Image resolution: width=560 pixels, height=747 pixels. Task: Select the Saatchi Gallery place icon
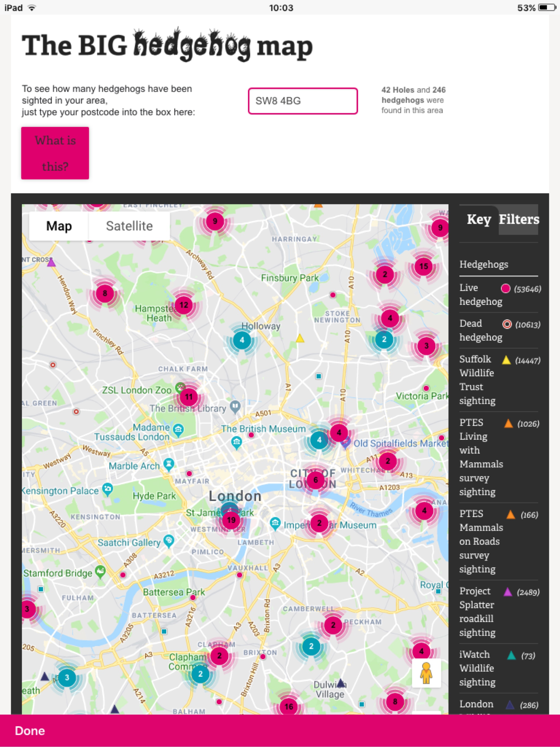[x=168, y=541]
